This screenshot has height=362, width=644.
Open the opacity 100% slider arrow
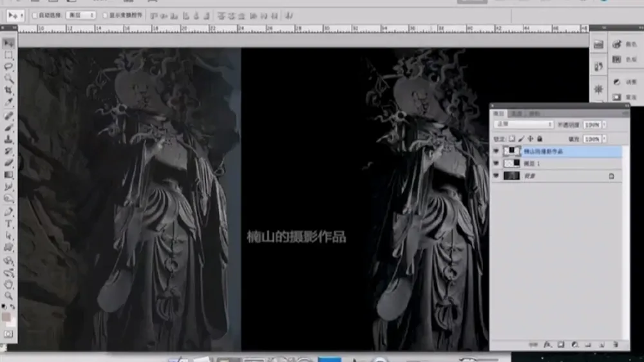pyautogui.click(x=604, y=124)
